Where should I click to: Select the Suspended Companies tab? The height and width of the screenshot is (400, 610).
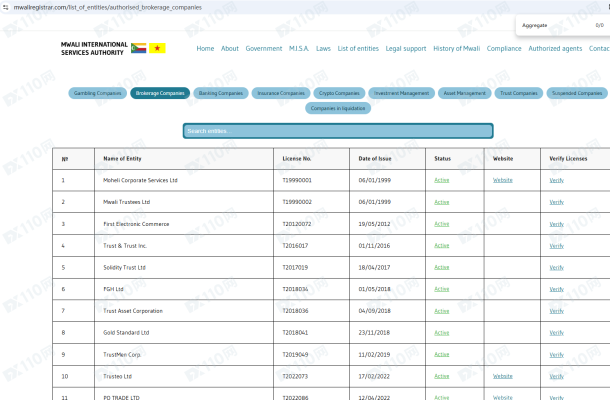coord(577,93)
